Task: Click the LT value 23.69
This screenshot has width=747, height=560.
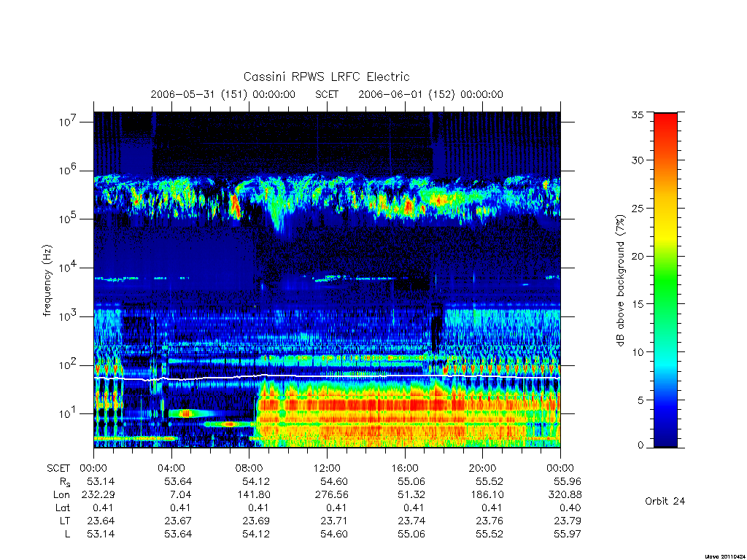Action: (256, 521)
